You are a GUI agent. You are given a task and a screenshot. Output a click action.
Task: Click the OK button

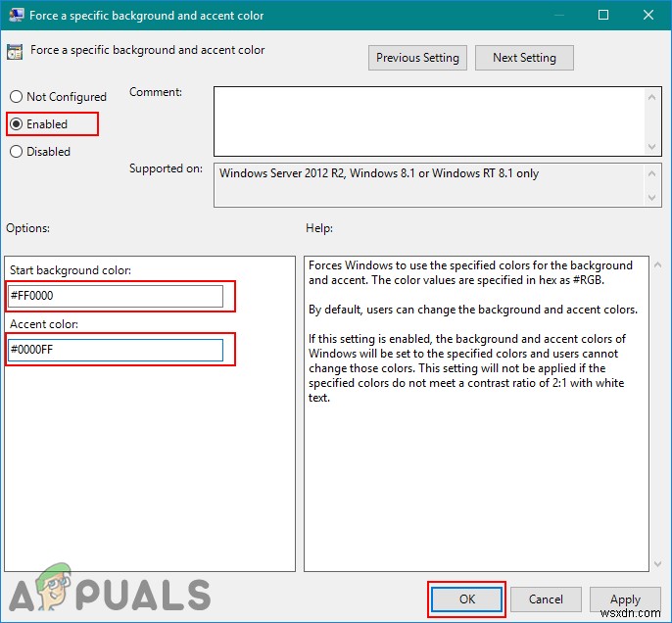(x=466, y=599)
